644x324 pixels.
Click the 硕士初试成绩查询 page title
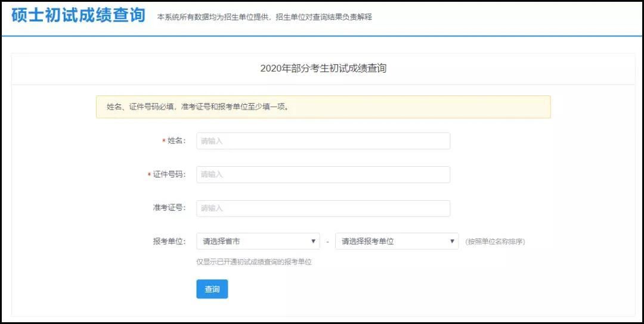point(78,16)
